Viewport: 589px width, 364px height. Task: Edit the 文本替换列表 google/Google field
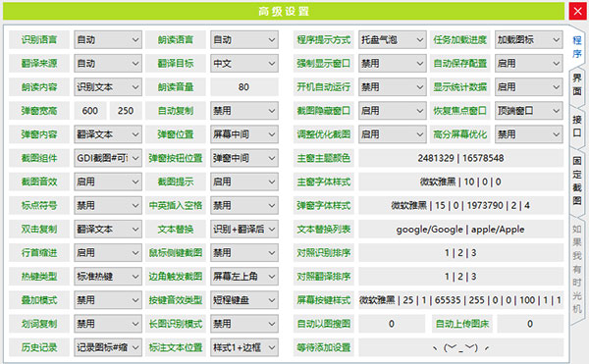click(x=460, y=229)
